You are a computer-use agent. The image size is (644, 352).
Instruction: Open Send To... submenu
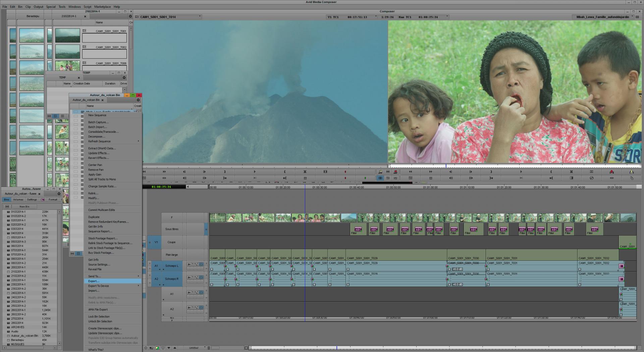click(x=113, y=276)
